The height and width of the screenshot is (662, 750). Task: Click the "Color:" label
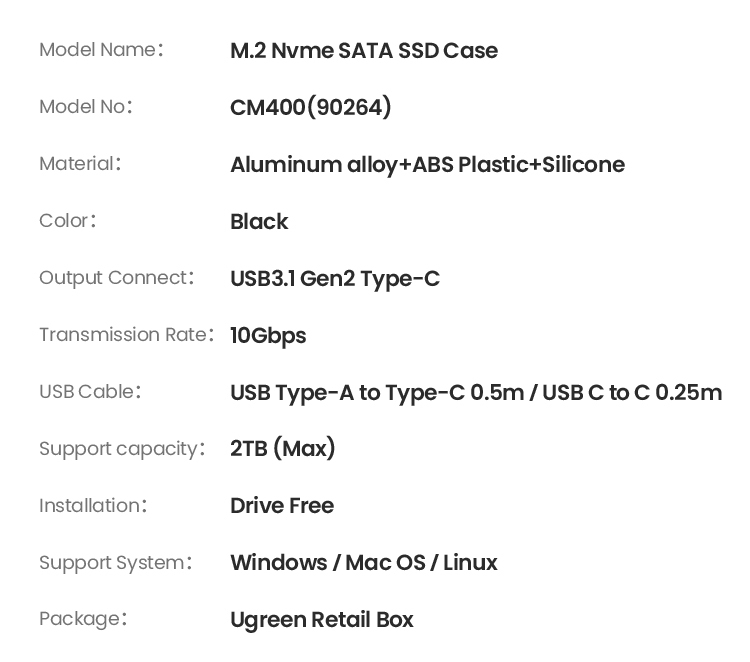tap(68, 221)
